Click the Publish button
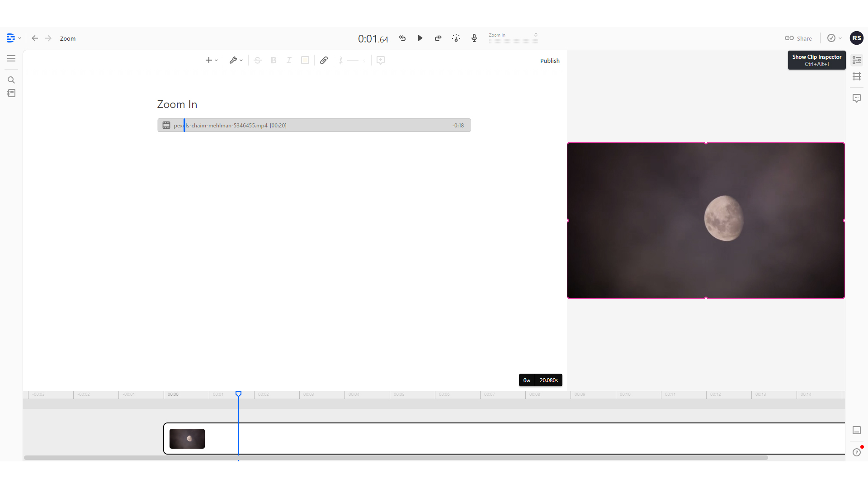868x488 pixels. (550, 61)
